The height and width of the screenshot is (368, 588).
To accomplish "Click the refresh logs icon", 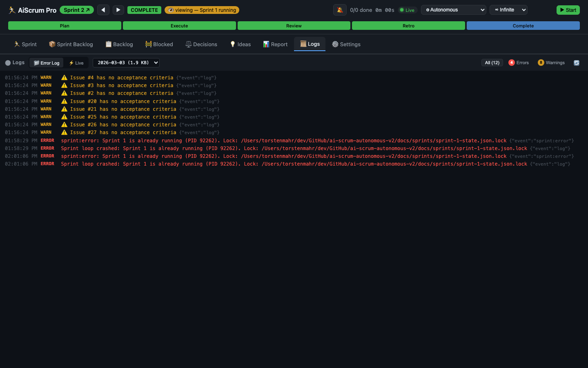I will 577,63.
